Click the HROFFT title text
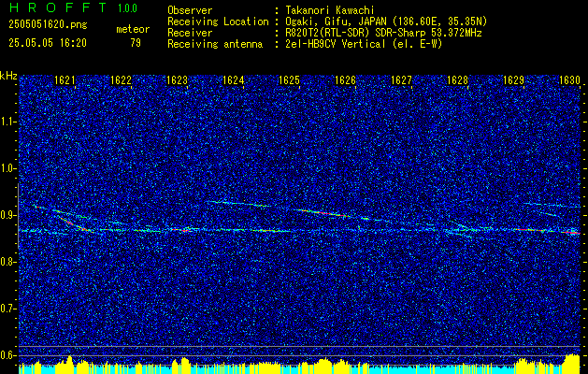This screenshot has width=588, height=374. tap(57, 7)
